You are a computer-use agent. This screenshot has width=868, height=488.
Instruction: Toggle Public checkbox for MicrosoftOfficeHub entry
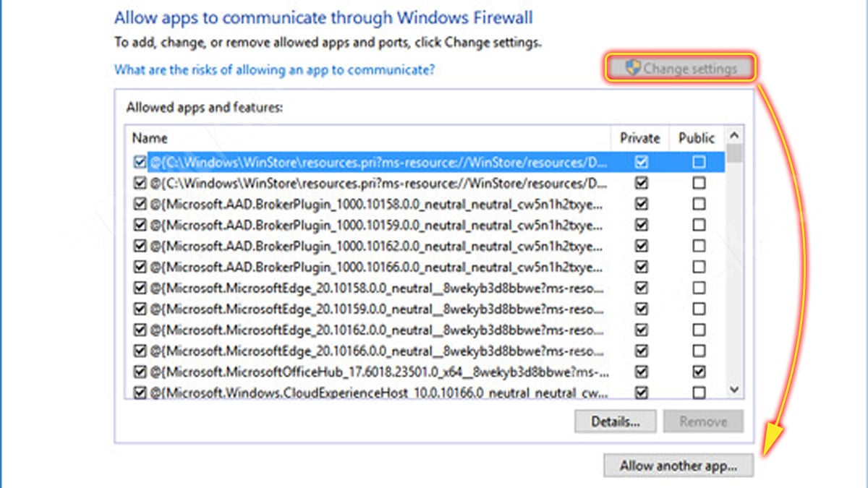coord(699,372)
